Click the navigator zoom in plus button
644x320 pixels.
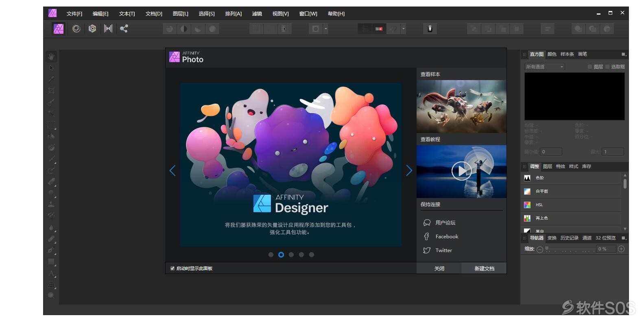point(621,249)
